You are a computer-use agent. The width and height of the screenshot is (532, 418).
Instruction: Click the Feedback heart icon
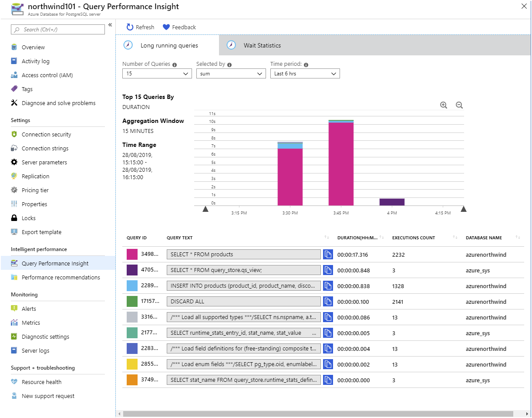pos(166,27)
